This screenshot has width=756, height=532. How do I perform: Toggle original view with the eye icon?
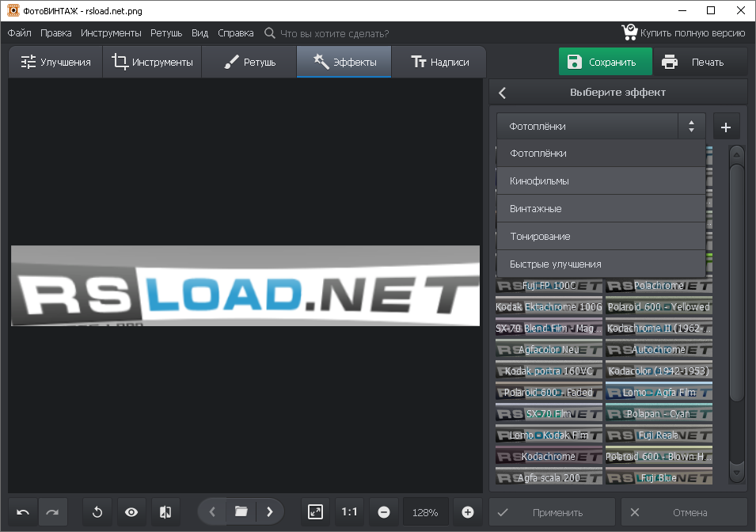131,511
